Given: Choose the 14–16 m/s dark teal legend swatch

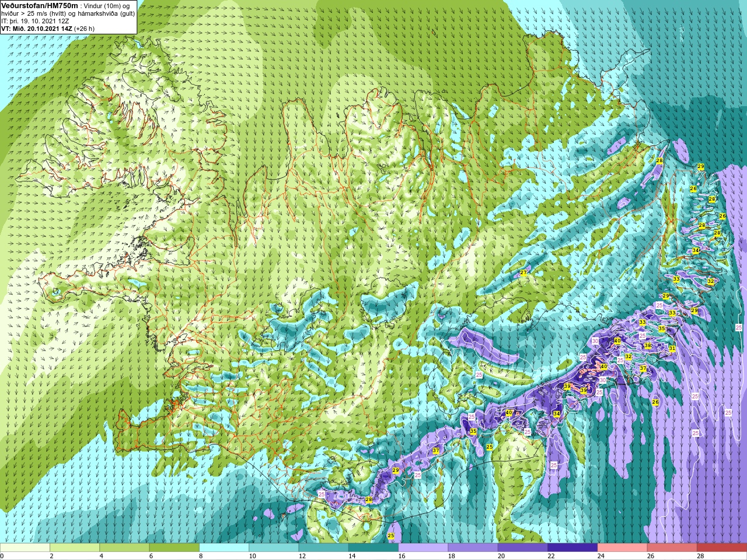Looking at the screenshot, I should tap(373, 548).
